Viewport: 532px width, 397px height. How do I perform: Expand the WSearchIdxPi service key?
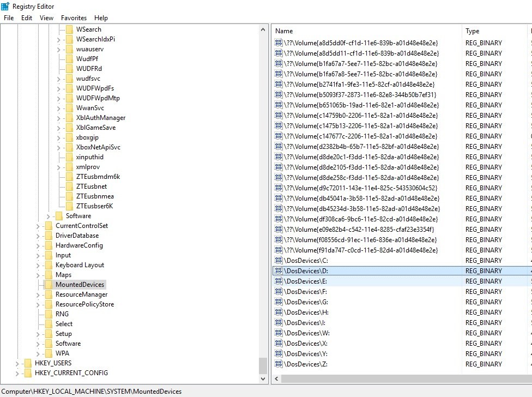click(58, 39)
